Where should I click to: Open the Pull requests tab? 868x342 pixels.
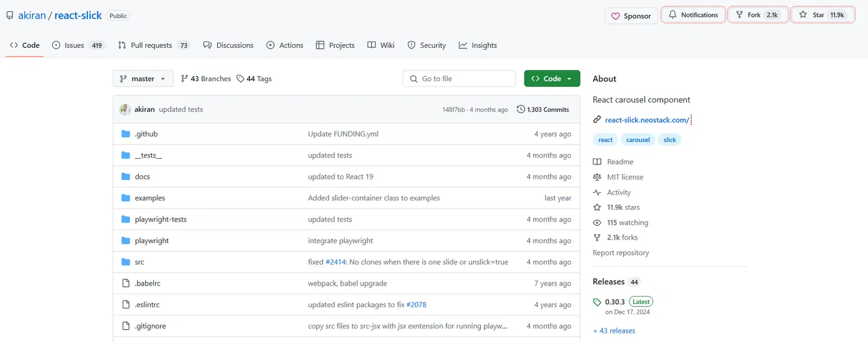(x=154, y=45)
